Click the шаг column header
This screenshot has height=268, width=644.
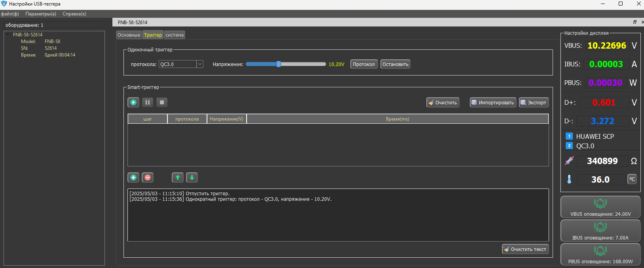click(148, 119)
